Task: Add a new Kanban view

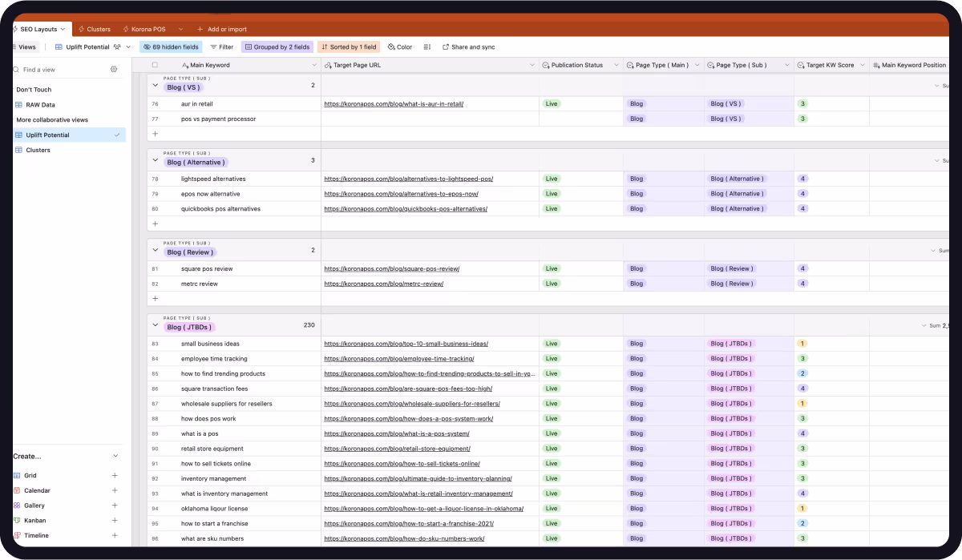Action: pos(115,520)
